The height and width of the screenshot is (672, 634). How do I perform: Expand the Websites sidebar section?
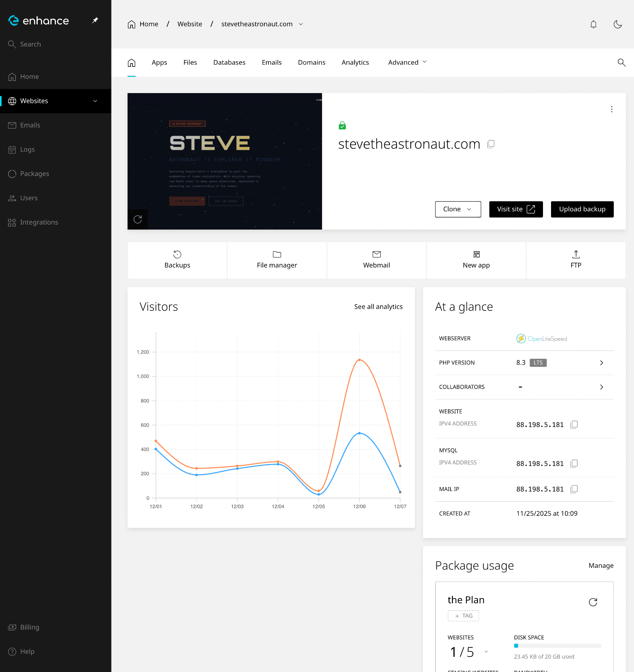(95, 101)
